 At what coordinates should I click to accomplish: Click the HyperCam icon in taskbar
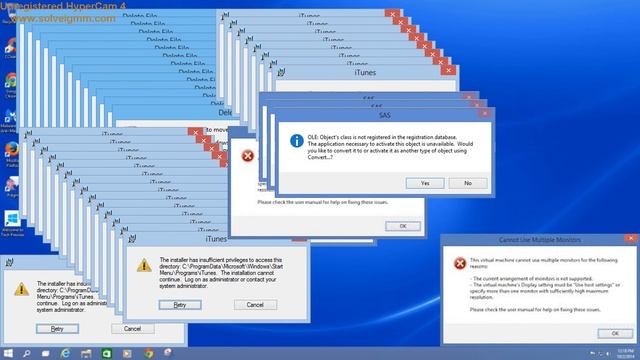click(168, 353)
